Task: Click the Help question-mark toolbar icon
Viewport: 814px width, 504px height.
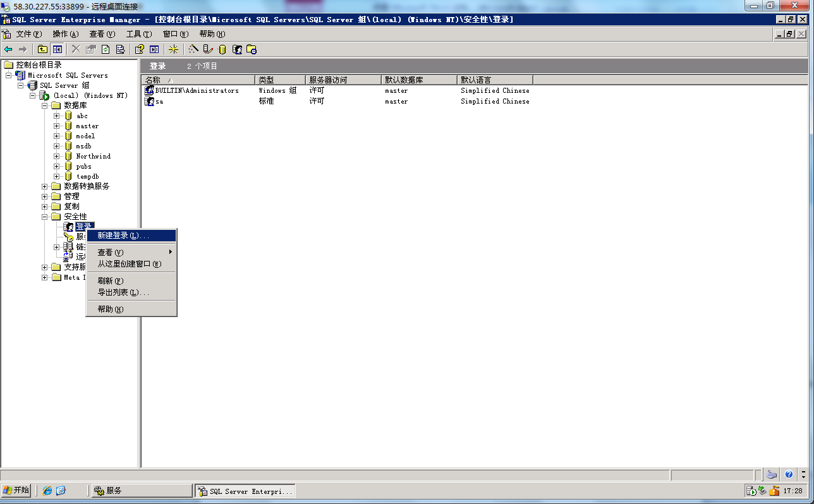Action: [x=140, y=49]
